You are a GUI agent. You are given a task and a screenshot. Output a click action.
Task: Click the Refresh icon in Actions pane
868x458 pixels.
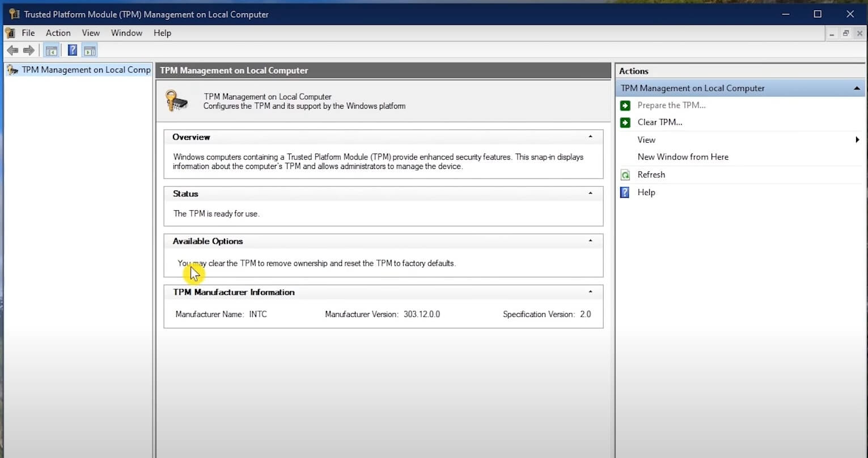625,175
